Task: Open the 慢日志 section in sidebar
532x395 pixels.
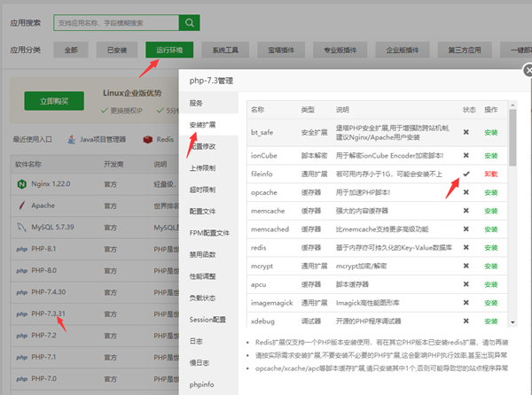Action: [x=208, y=363]
